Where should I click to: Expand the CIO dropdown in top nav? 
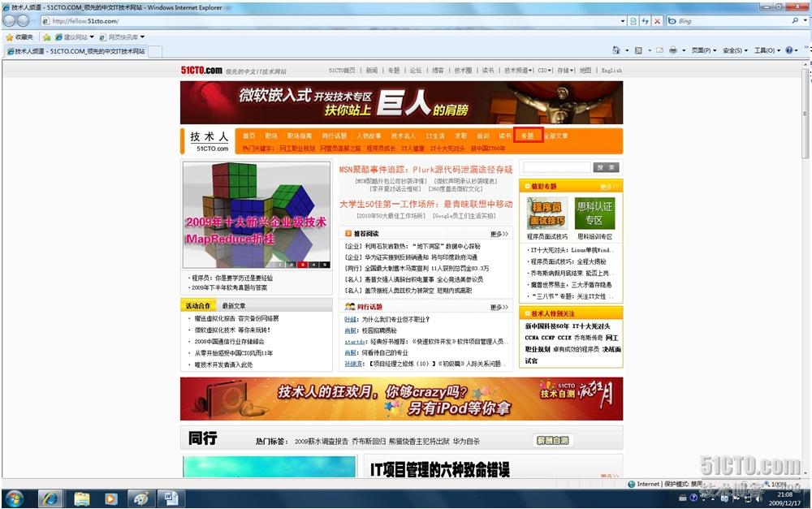(551, 71)
